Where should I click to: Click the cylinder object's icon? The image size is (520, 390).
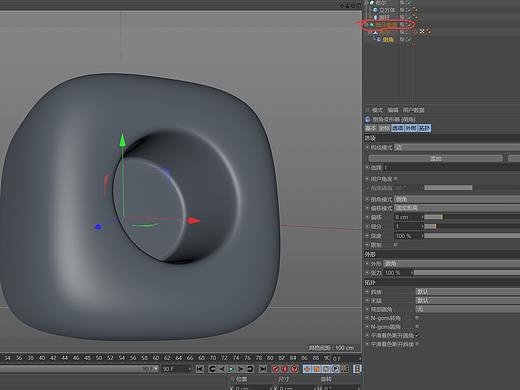point(375,17)
